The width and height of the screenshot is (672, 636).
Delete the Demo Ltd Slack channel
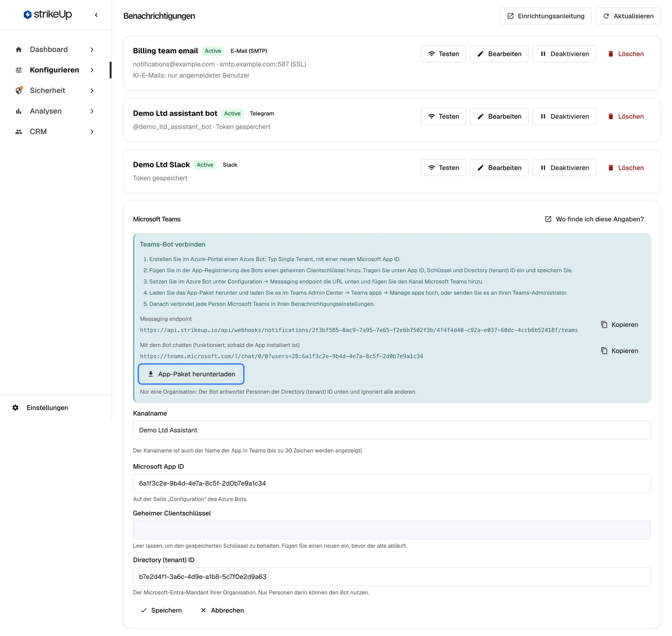point(626,168)
